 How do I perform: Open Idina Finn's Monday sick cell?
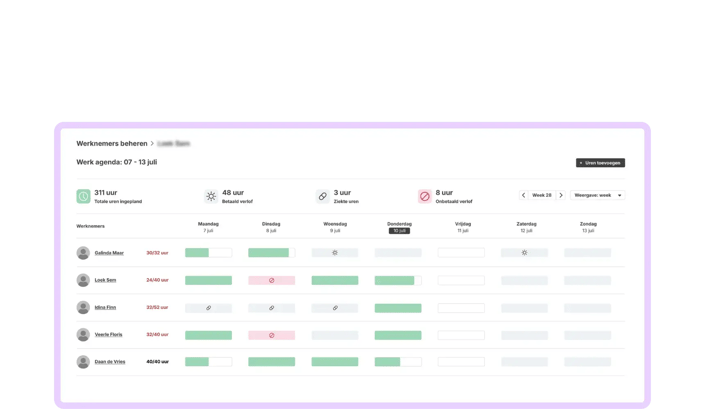[209, 308]
